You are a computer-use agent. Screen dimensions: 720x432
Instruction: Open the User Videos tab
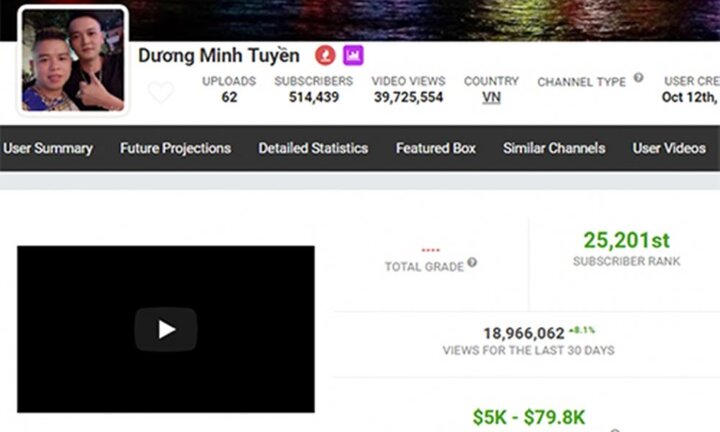click(669, 148)
